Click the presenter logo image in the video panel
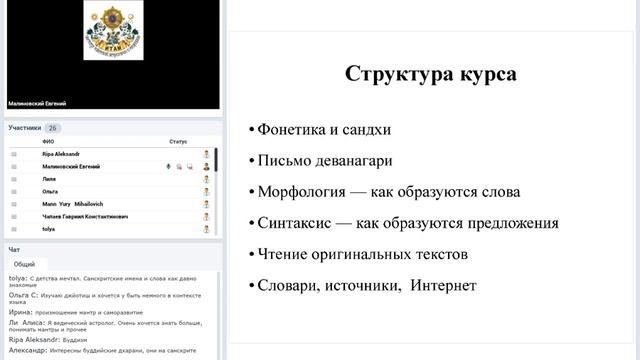The width and height of the screenshot is (640, 360). pos(113,30)
